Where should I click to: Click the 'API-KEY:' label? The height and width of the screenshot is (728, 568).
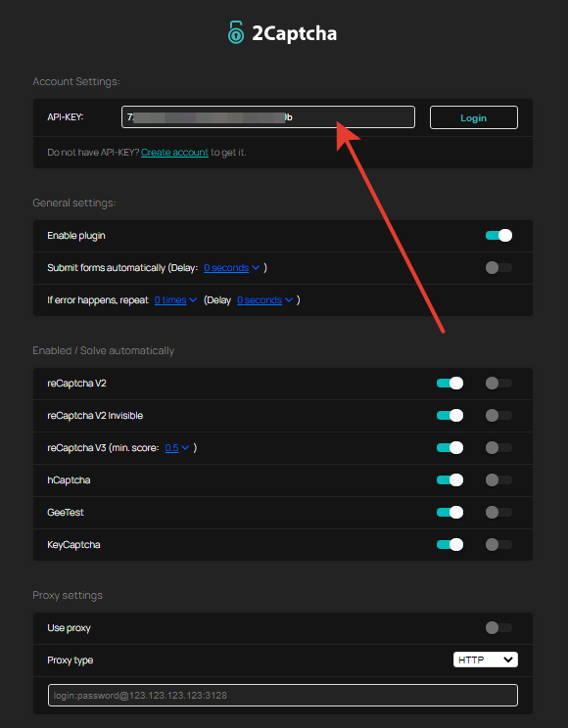pyautogui.click(x=65, y=117)
